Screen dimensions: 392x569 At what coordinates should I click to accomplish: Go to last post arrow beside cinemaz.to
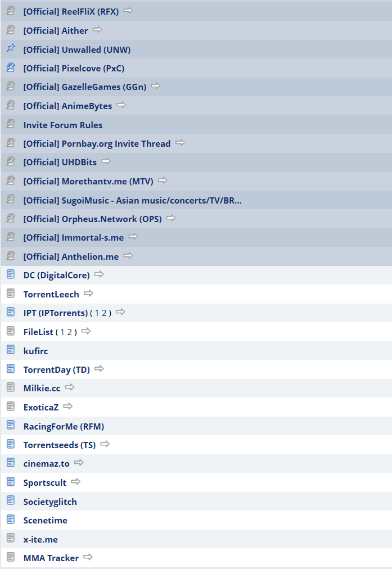[x=79, y=463]
